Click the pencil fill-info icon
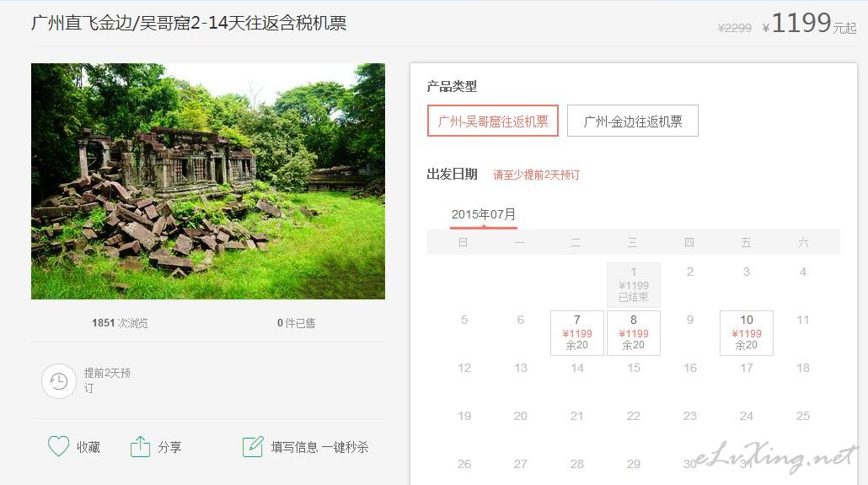Viewport: 868px width, 485px height. click(x=253, y=446)
